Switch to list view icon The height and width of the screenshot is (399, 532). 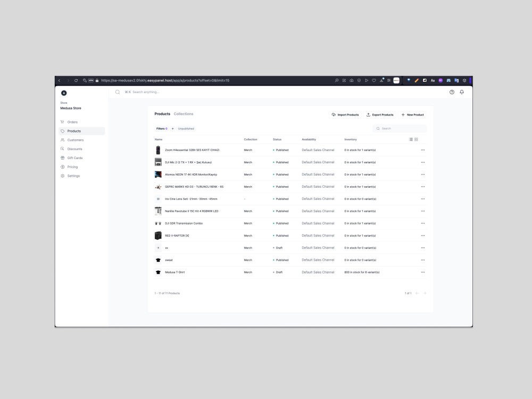(x=411, y=139)
